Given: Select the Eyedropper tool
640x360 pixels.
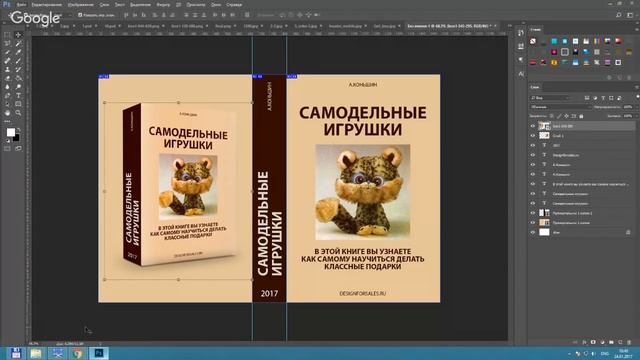Looking at the screenshot, I should coord(18,52).
